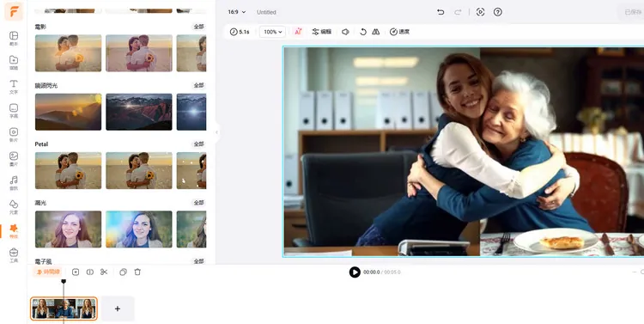Collapse the side panel with the arrow handle
The image size is (644, 324).
[216, 132]
